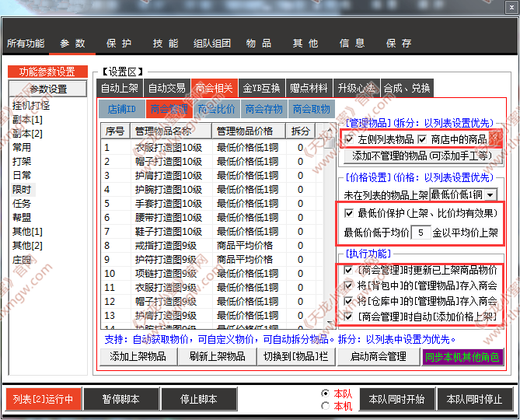Open the 物 品 top tab
Screen dimensions: 520x420
(259, 43)
